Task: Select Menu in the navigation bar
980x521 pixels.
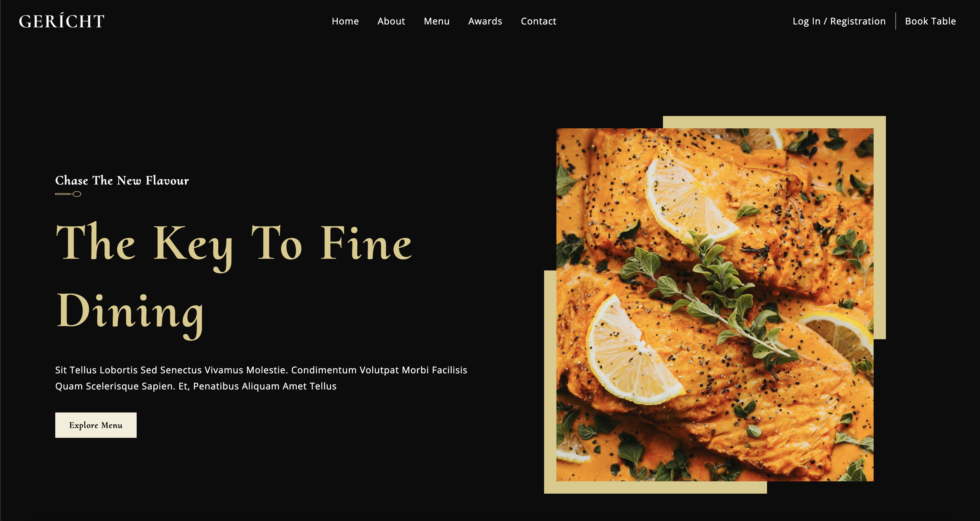Action: tap(437, 21)
